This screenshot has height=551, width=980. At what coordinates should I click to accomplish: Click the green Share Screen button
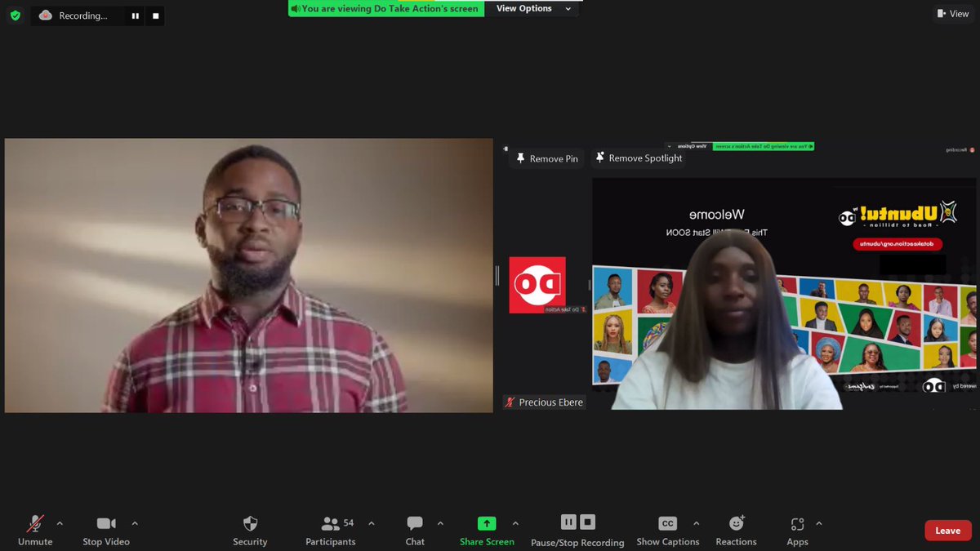[487, 530]
